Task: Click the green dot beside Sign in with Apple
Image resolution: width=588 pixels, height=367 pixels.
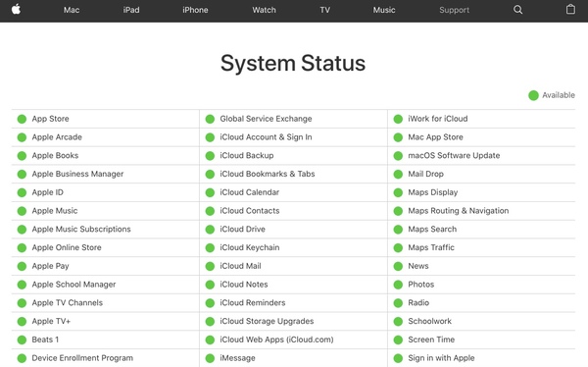Action: [398, 358]
